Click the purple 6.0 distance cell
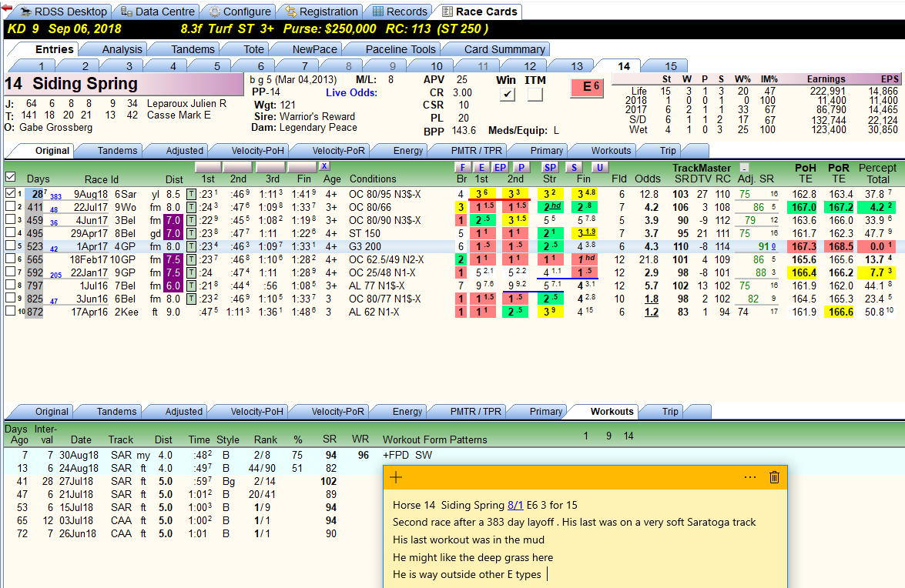905x588 pixels. pyautogui.click(x=173, y=286)
